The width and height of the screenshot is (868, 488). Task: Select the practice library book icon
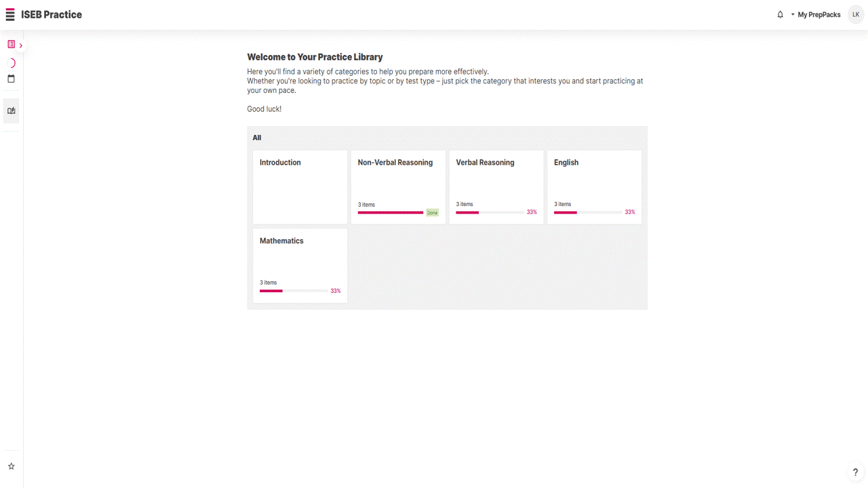[11, 111]
